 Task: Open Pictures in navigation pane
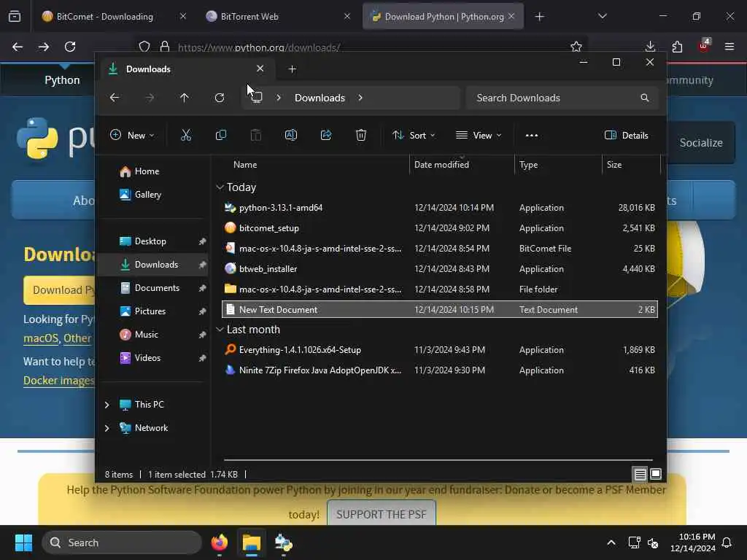[x=150, y=311]
